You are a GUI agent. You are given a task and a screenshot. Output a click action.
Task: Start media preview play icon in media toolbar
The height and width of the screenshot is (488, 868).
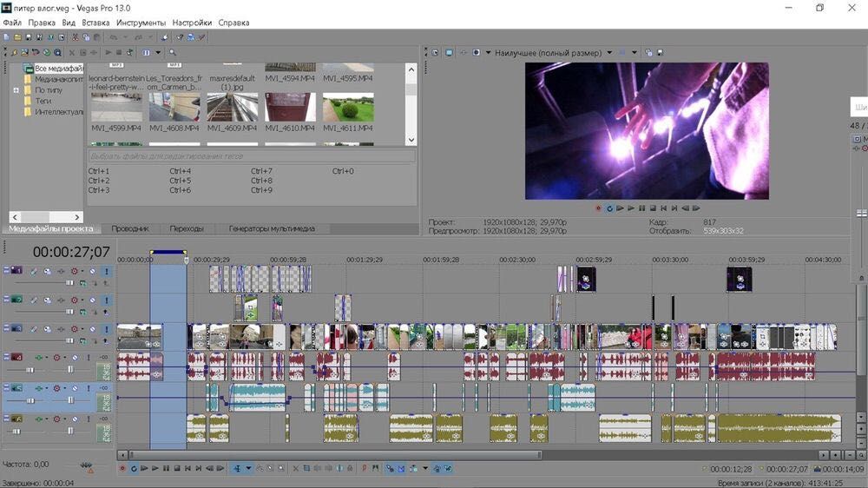pos(108,53)
